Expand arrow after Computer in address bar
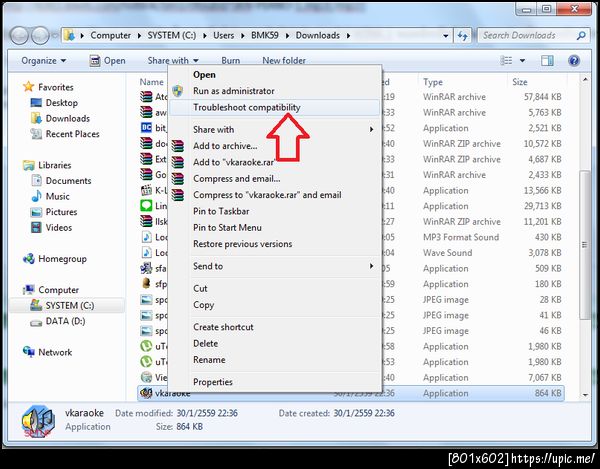600x469 pixels. [139, 36]
